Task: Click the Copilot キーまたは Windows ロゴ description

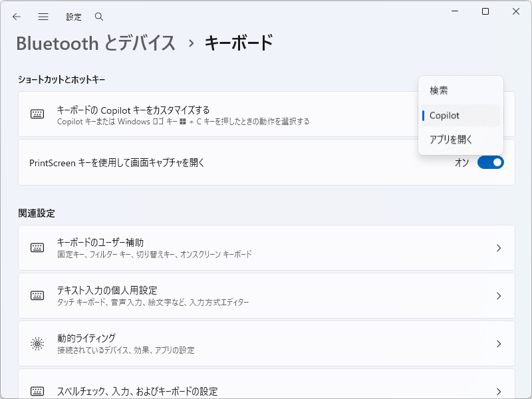Action: tap(184, 122)
